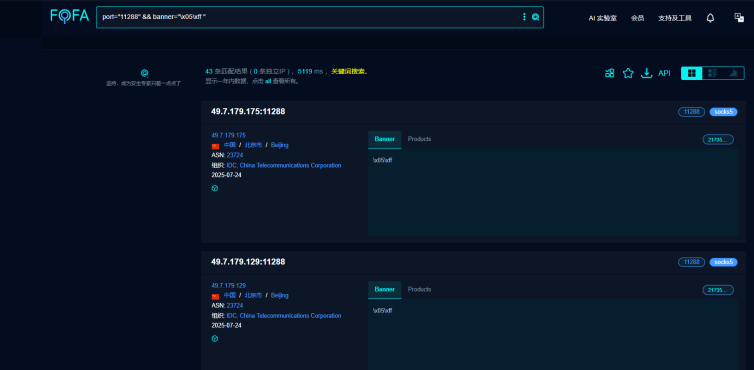Viewport: 754px width, 370px height.
Task: Click the 2025-07-24 date under 49.7.179.129
Action: coord(226,326)
